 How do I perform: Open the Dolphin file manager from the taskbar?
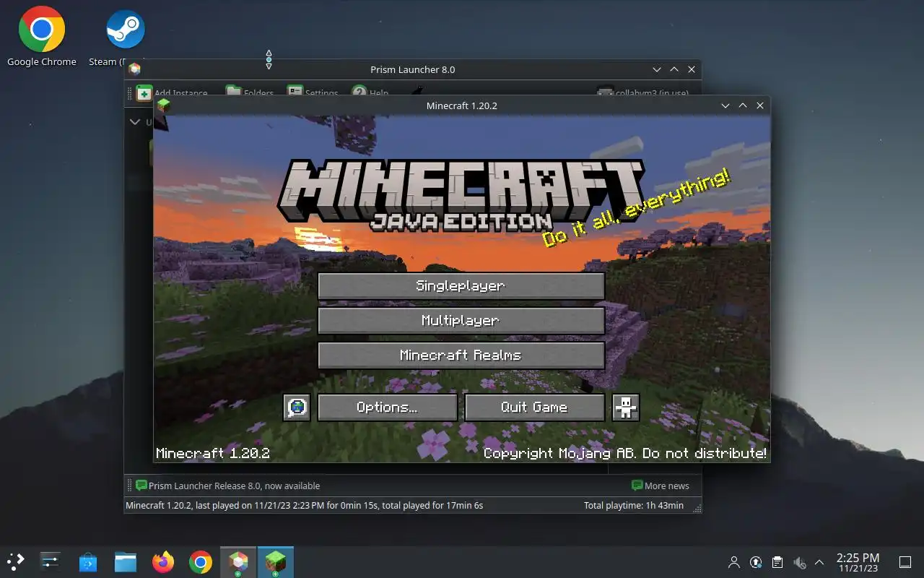[x=126, y=561]
